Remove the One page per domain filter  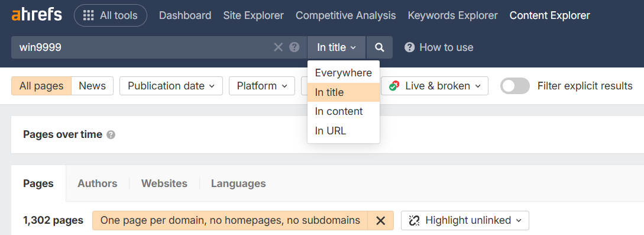[381, 221]
